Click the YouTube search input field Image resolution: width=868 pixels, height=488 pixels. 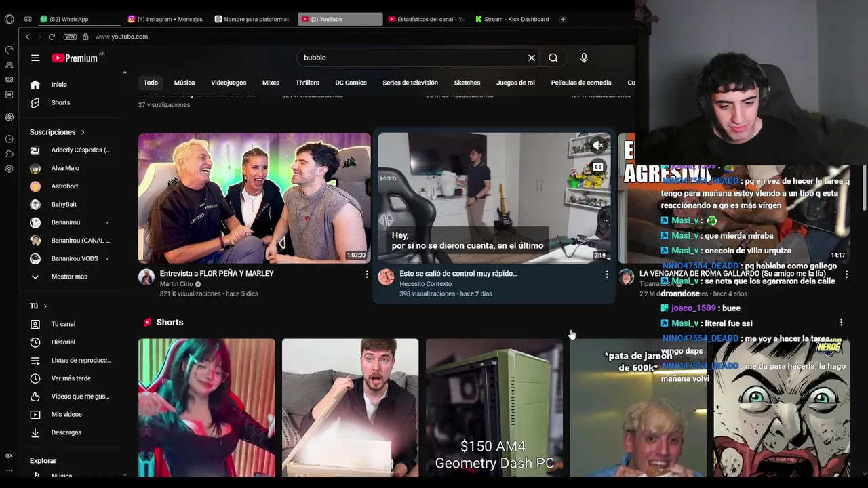(x=414, y=58)
